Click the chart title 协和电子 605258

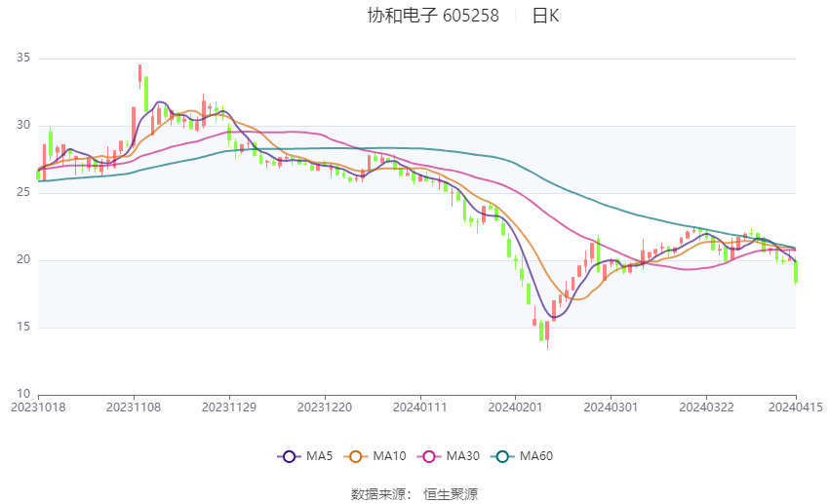pos(433,16)
